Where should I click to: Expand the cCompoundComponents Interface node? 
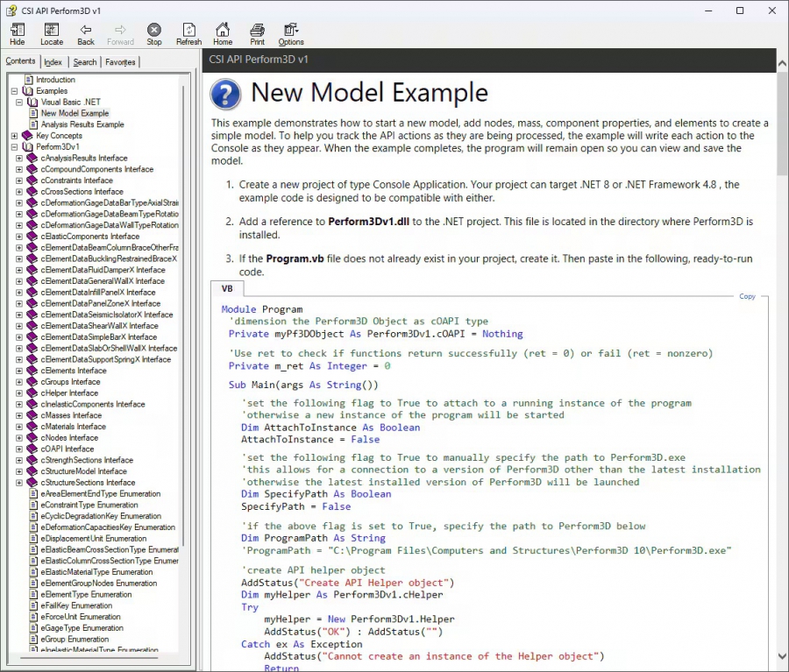click(x=19, y=169)
